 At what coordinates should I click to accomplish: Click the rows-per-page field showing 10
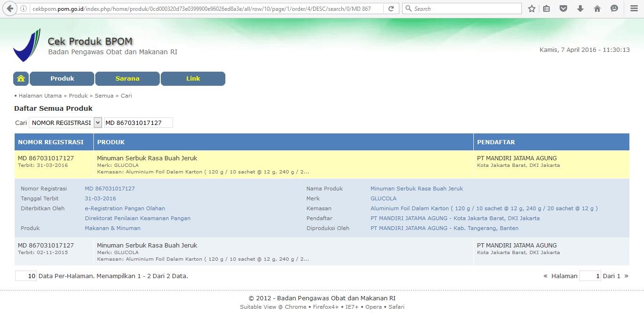tap(26, 276)
